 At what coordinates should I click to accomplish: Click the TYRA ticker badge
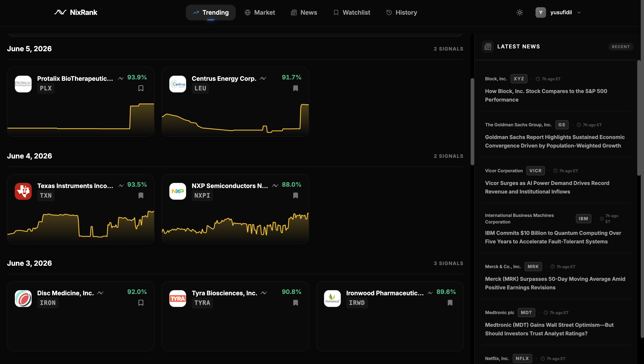click(x=202, y=303)
